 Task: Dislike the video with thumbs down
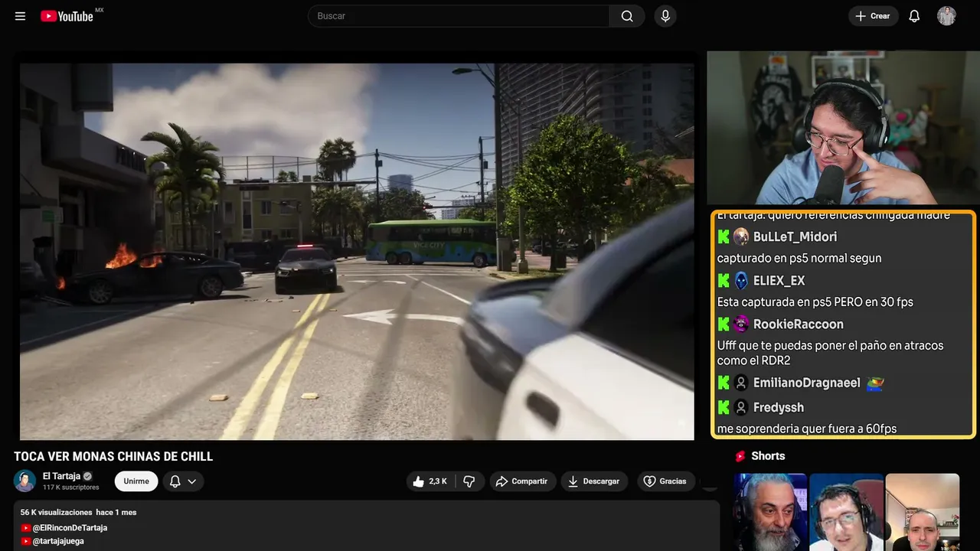[469, 481]
